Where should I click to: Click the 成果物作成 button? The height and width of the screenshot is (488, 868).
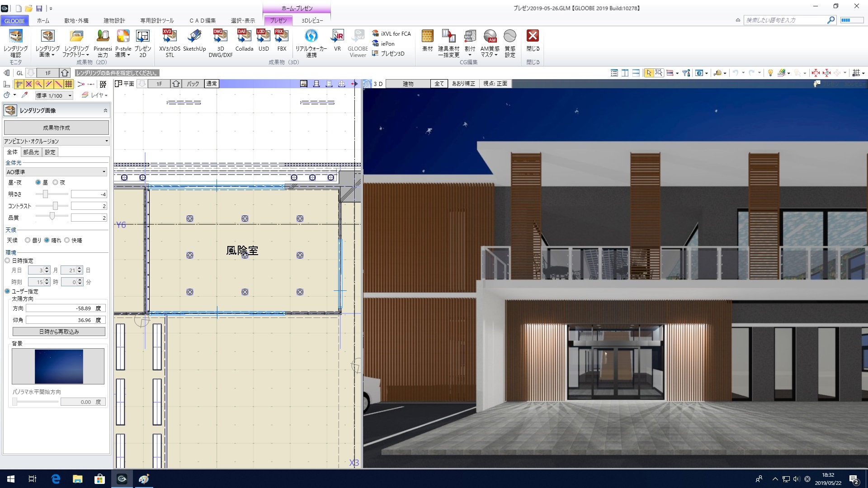click(57, 128)
